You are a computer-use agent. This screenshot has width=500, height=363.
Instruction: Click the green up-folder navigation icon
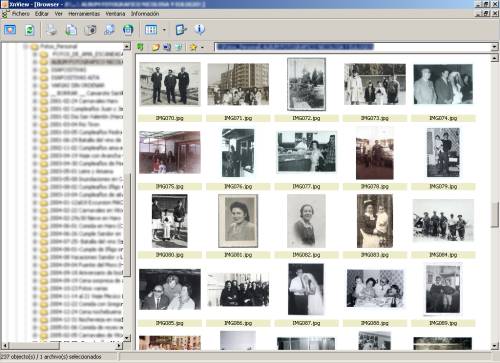[140, 47]
